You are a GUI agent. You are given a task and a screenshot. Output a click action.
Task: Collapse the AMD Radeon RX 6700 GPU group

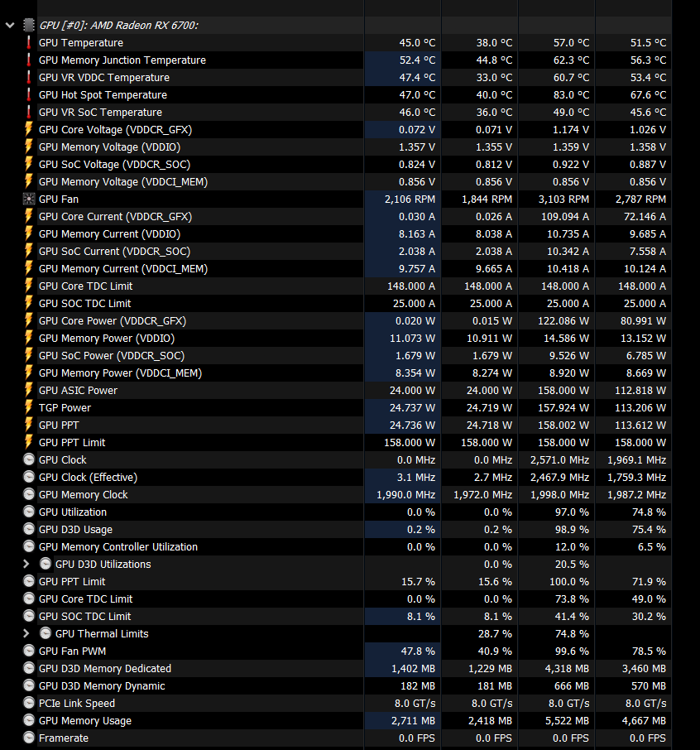10,26
